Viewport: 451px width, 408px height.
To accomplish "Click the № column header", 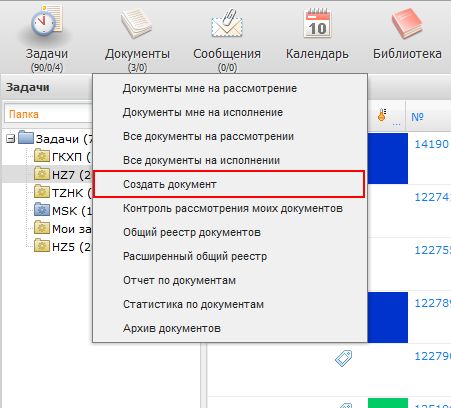I will click(417, 117).
